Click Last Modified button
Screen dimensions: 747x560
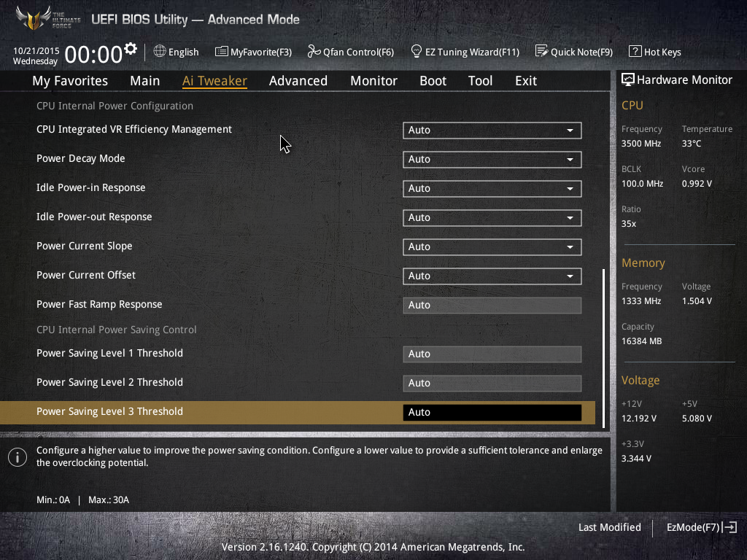[609, 527]
